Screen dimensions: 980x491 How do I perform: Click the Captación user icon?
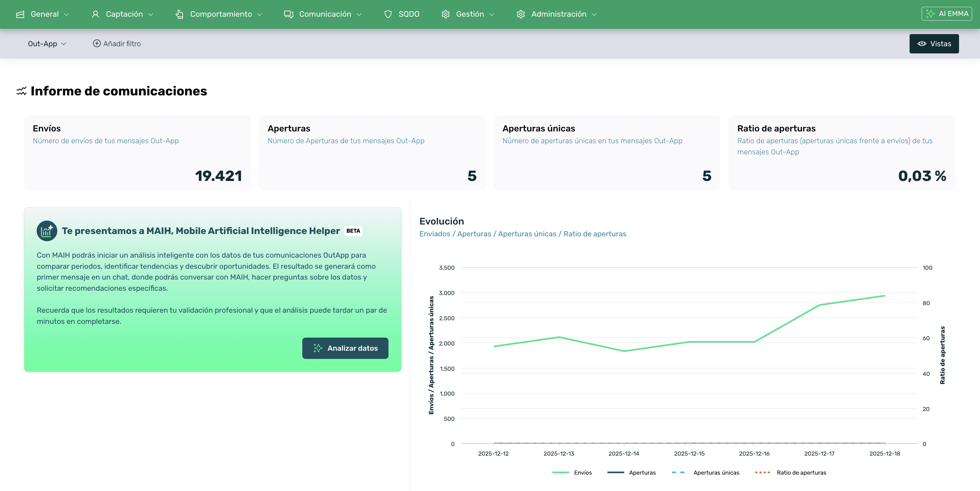click(x=95, y=14)
